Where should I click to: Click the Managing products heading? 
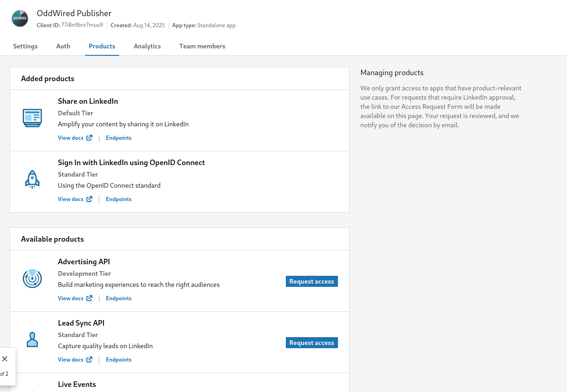pyautogui.click(x=392, y=73)
